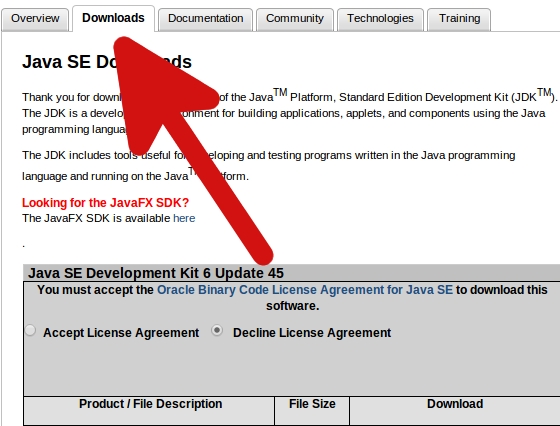Follow the JavaFX SDK 'here' link
560x426 pixels.
184,218
